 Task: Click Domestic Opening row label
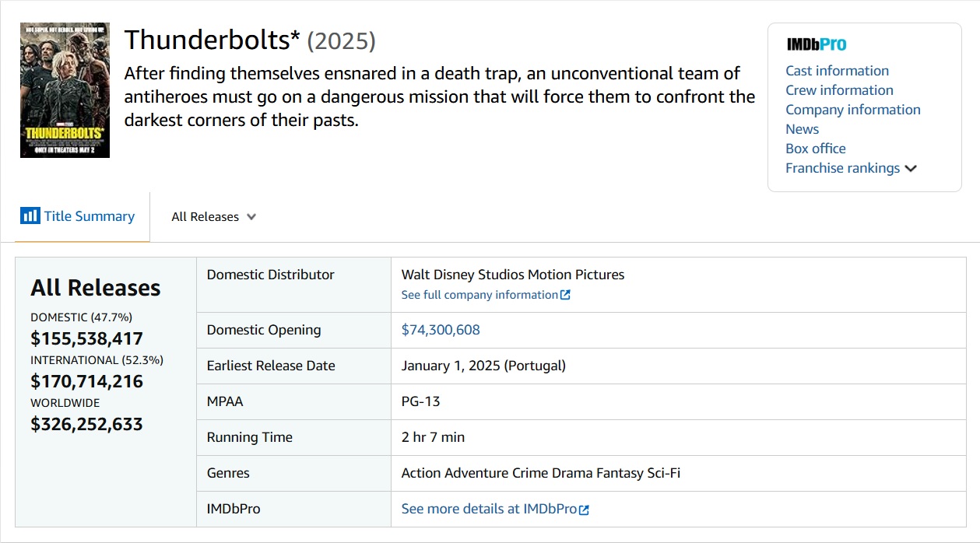(x=264, y=330)
